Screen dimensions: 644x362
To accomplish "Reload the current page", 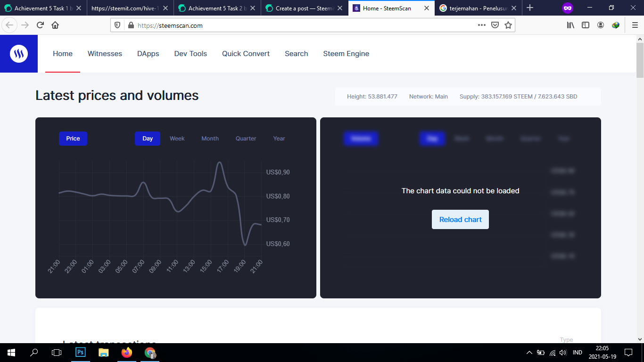I will (40, 25).
